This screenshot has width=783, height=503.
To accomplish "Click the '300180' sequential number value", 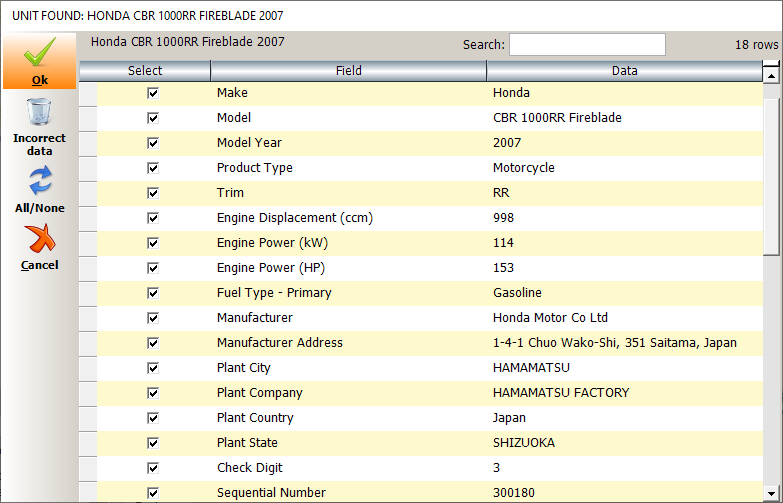I will point(514,493).
